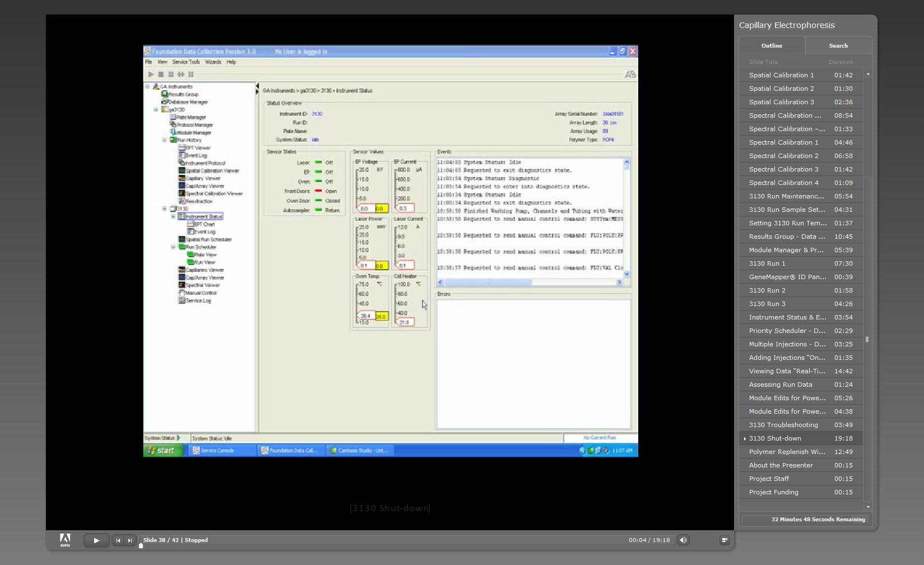The height and width of the screenshot is (565, 924).
Task: Click the Adobe logo in the player bar
Action: [x=66, y=540]
